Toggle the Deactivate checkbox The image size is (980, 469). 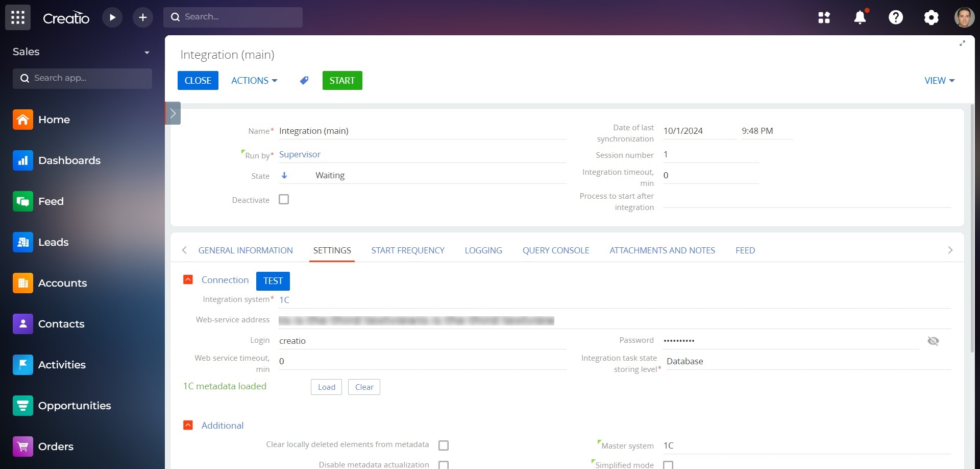coord(284,199)
